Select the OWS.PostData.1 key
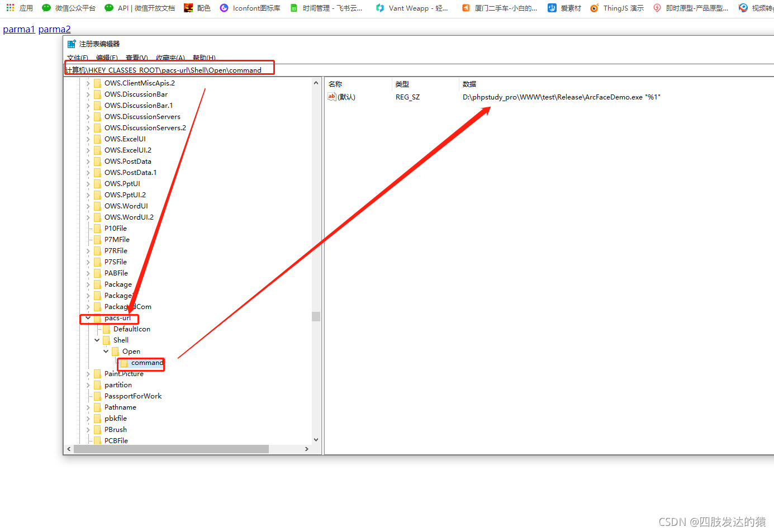774x532 pixels. tap(131, 173)
